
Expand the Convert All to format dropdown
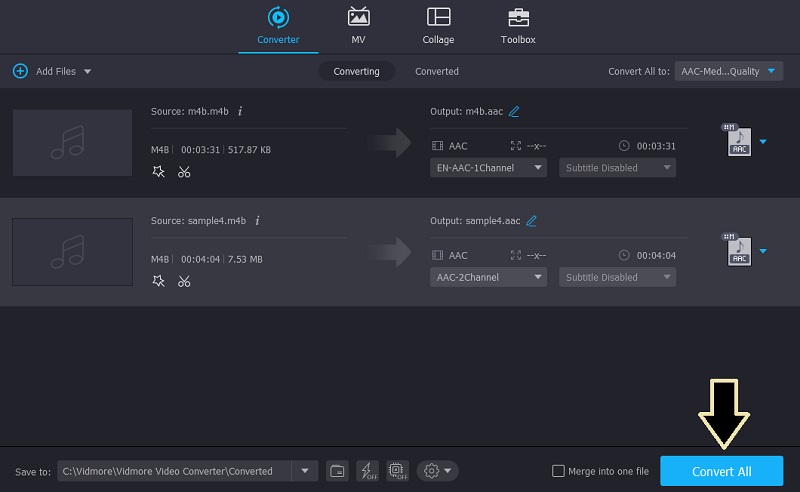[x=730, y=71]
